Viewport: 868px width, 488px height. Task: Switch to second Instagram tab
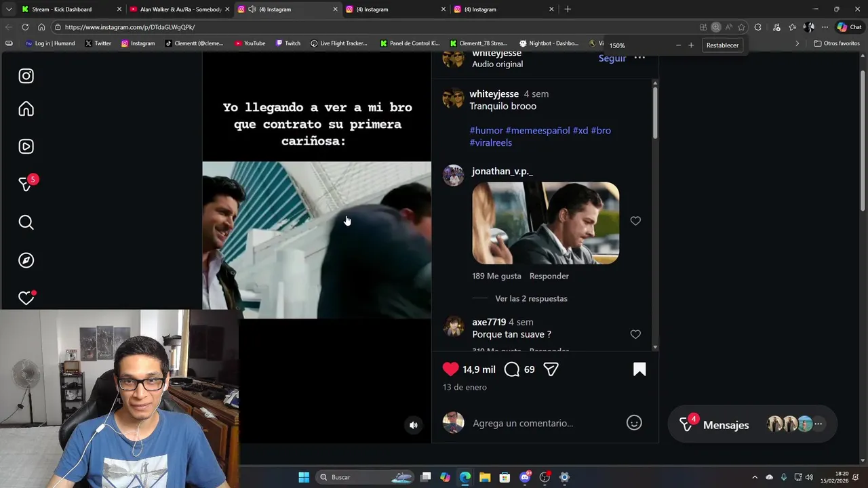point(395,9)
